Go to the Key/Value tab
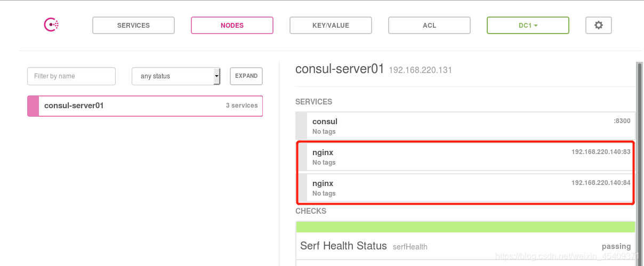 (331, 25)
